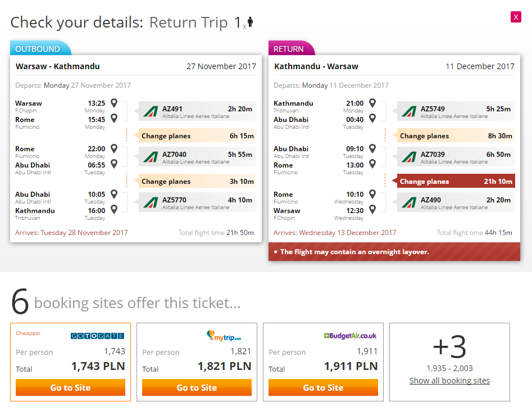The image size is (532, 411).
Task: Click the map pin at Kathmandu 21:00 departure
Action: [x=372, y=102]
